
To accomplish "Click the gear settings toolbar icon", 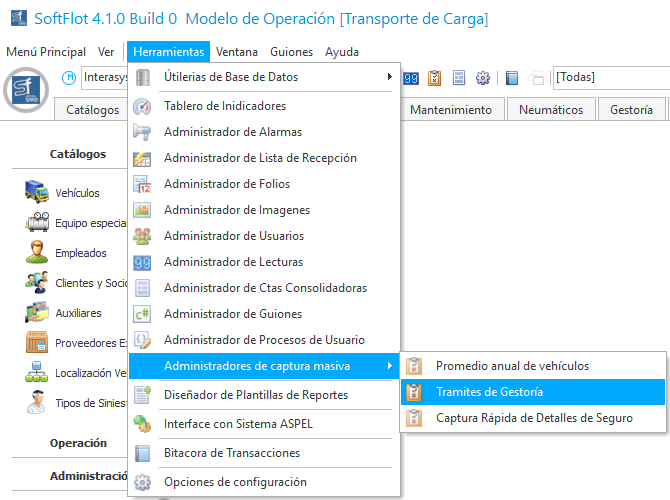I will click(x=483, y=78).
